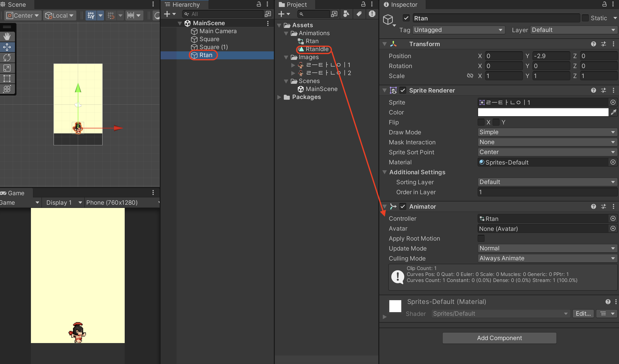Select the Rect transform tool

click(7, 79)
